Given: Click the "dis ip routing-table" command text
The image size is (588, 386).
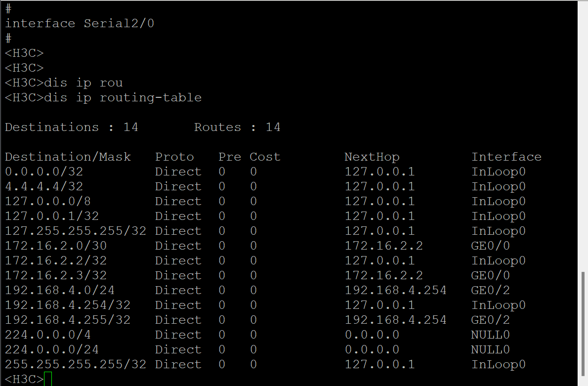Looking at the screenshot, I should click(x=123, y=98).
